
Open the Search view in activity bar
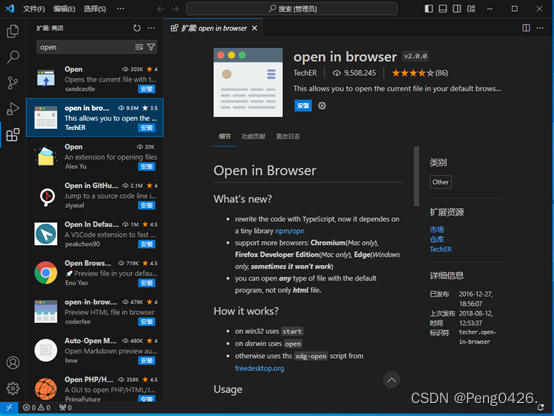(13, 57)
